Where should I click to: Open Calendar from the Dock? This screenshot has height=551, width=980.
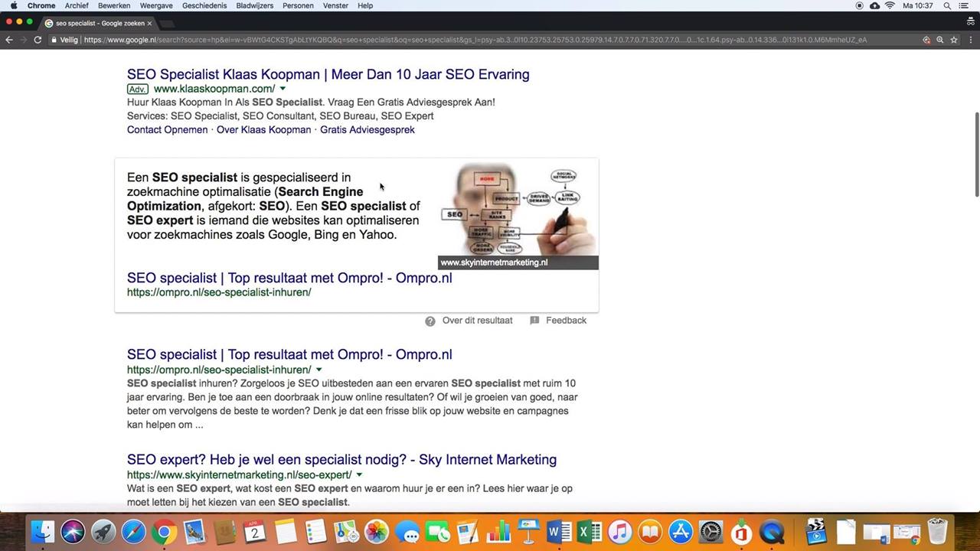pyautogui.click(x=255, y=531)
